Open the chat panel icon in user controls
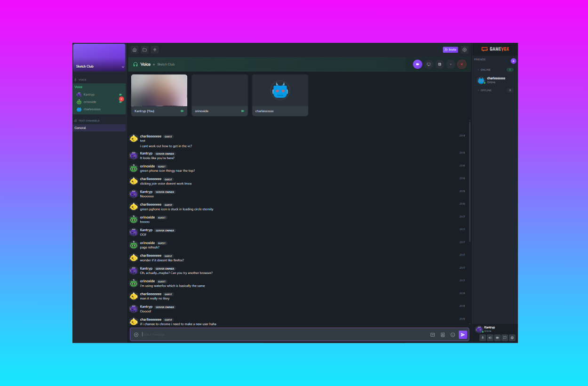This screenshot has height=386, width=588. [x=505, y=338]
